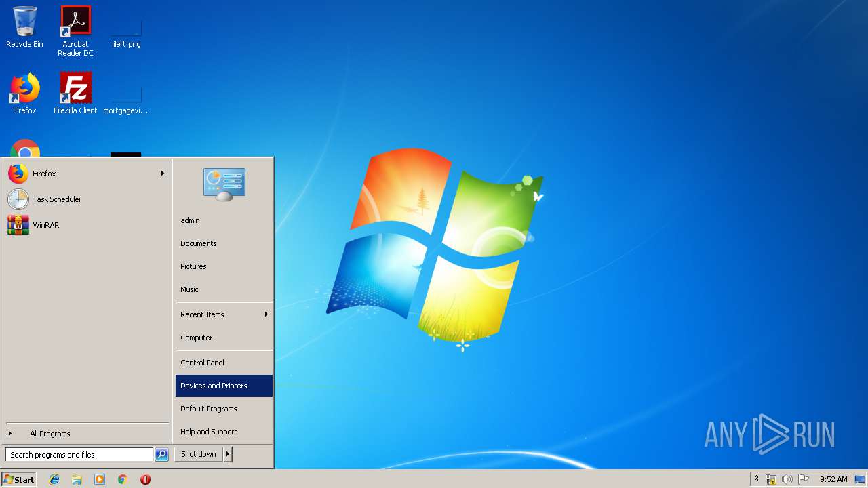
Task: Select the Firefox desktop shortcut
Action: point(24,94)
